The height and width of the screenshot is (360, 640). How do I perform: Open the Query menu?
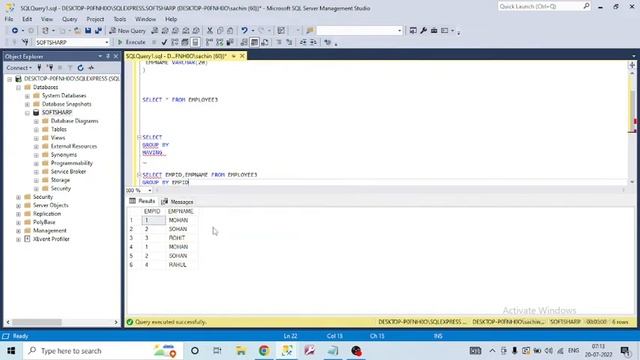[69, 19]
